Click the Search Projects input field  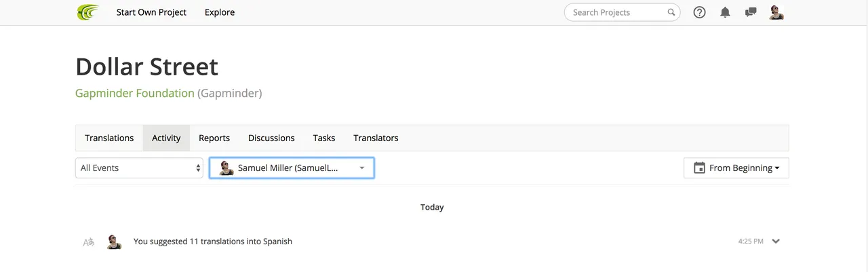click(x=616, y=12)
